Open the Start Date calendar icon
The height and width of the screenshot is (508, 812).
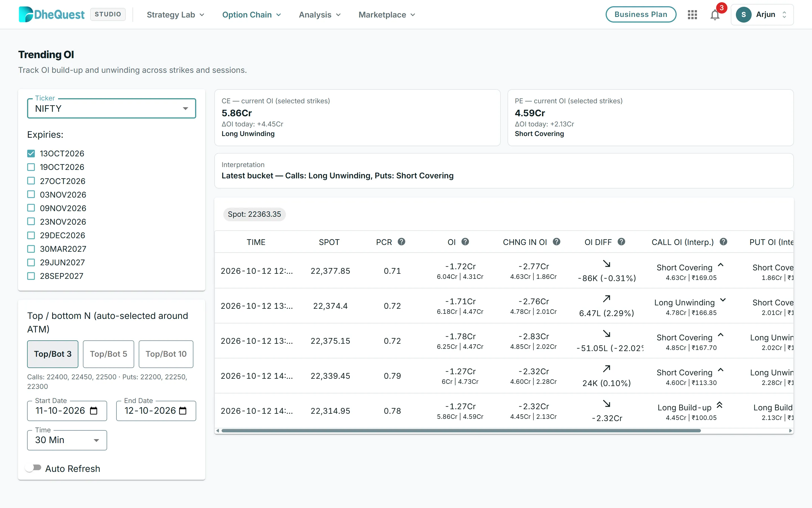tap(94, 411)
